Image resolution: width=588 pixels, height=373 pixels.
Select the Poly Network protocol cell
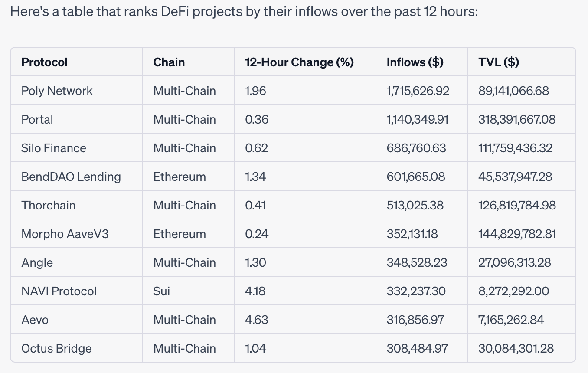point(57,91)
